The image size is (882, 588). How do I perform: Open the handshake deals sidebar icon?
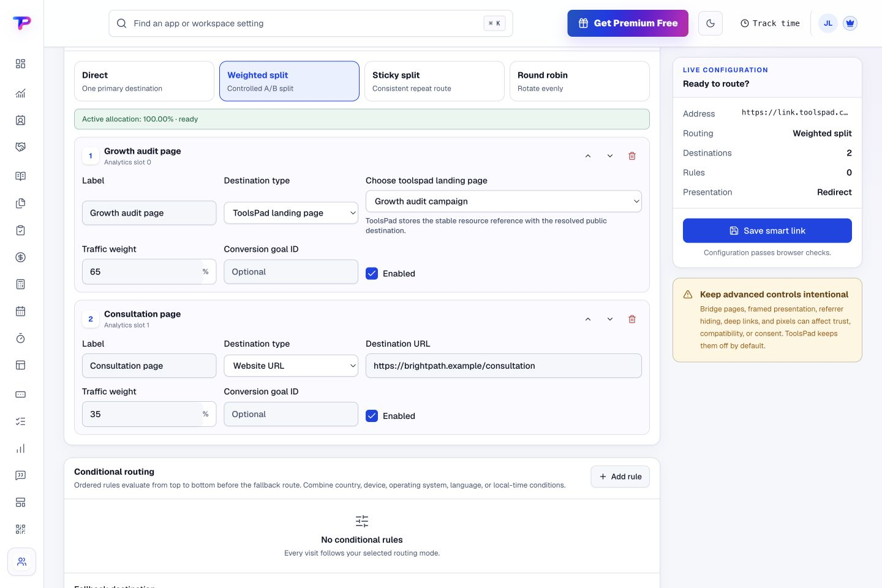(20, 147)
